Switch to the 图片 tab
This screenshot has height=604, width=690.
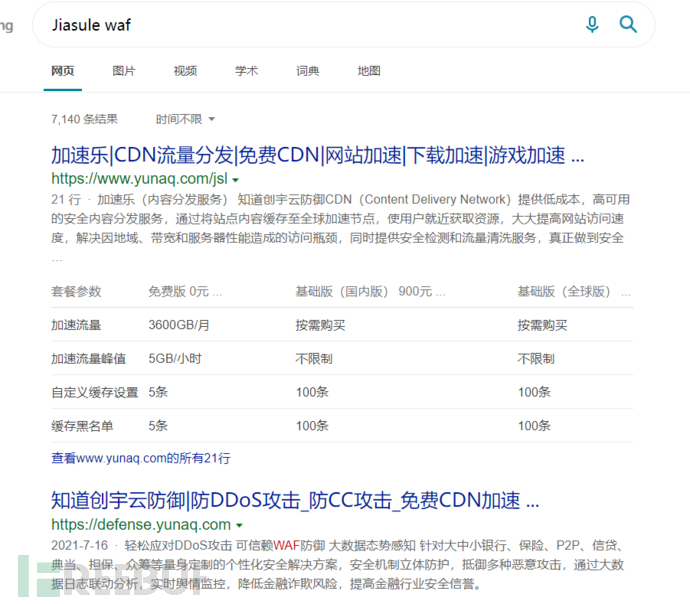click(124, 71)
